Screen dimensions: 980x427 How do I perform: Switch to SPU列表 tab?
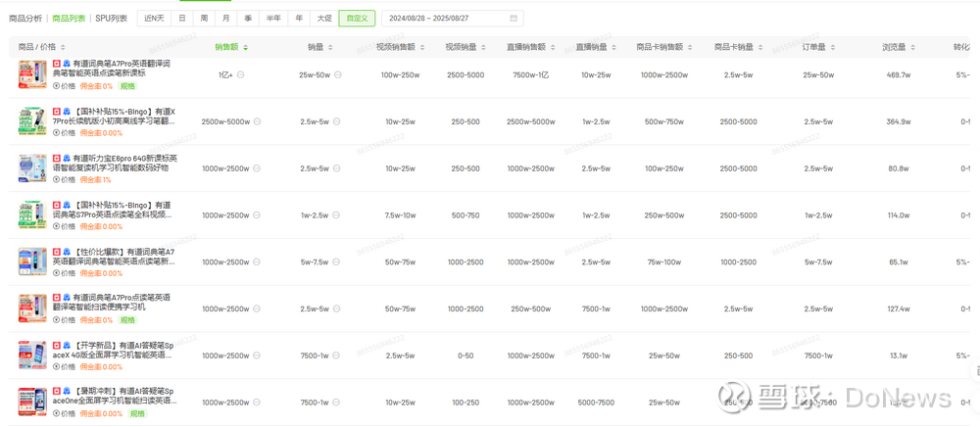pyautogui.click(x=112, y=19)
